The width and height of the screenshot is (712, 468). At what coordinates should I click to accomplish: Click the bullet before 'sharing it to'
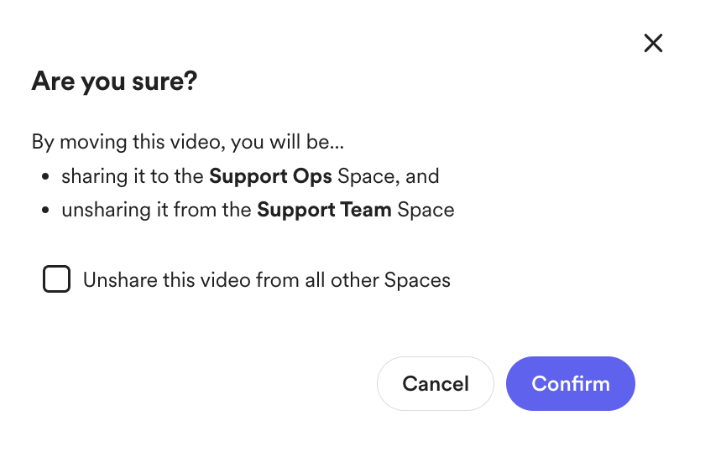[x=45, y=177]
